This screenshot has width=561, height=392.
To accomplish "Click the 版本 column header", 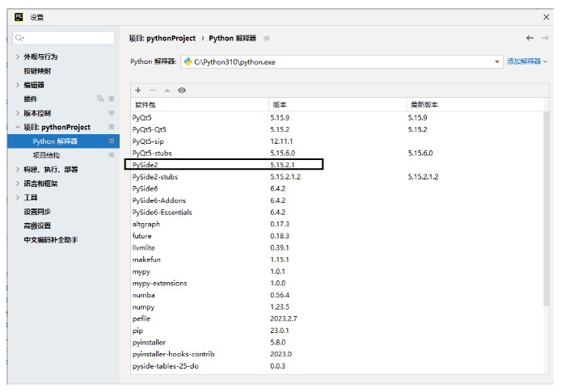I will (337, 104).
